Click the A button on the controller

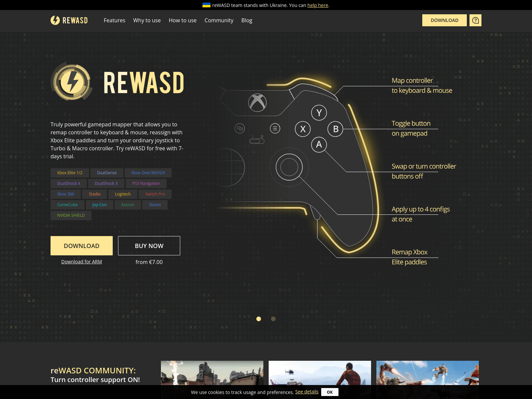point(319,145)
